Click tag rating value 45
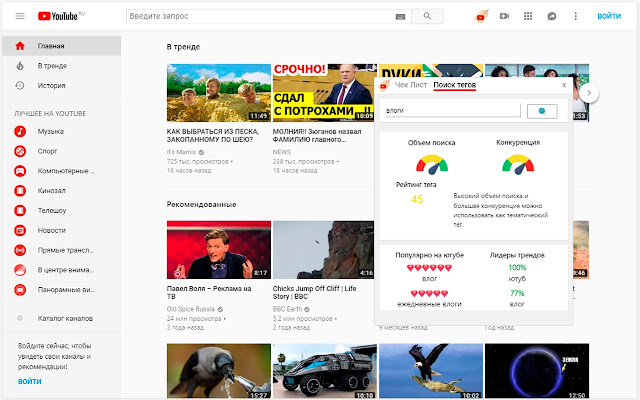 (417, 199)
